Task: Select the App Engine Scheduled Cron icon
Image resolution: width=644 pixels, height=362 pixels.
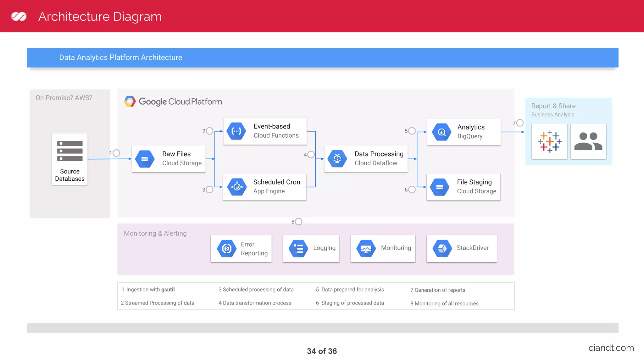Action: click(x=237, y=187)
